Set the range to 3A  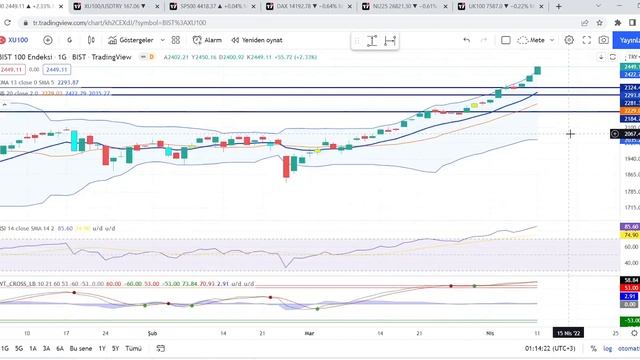(x=47, y=349)
